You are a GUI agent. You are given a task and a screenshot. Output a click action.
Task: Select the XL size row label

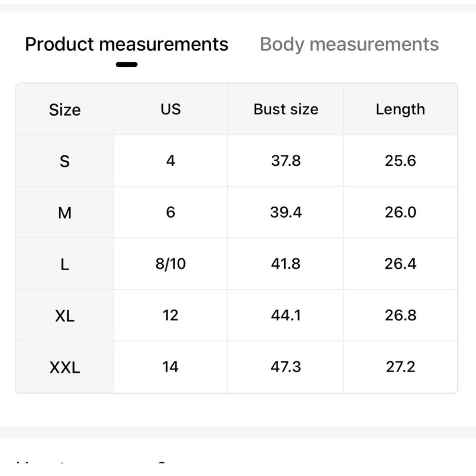pyautogui.click(x=65, y=316)
